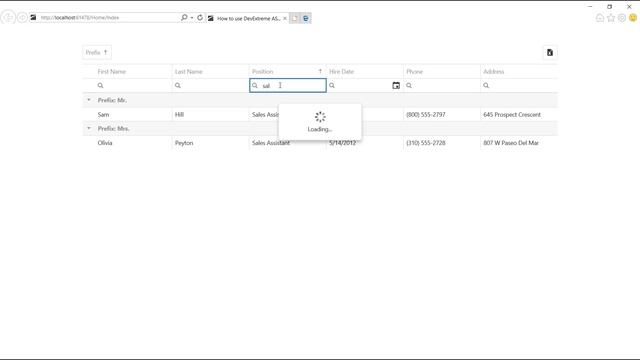The height and width of the screenshot is (360, 640).
Task: Refresh the page with the reload icon
Action: (x=200, y=18)
